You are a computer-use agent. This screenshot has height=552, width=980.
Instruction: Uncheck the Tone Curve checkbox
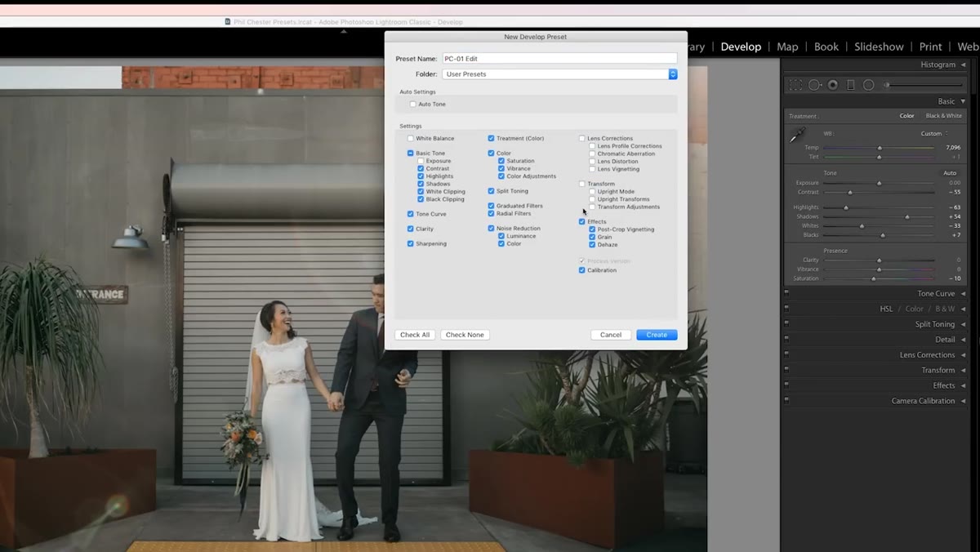tap(411, 214)
